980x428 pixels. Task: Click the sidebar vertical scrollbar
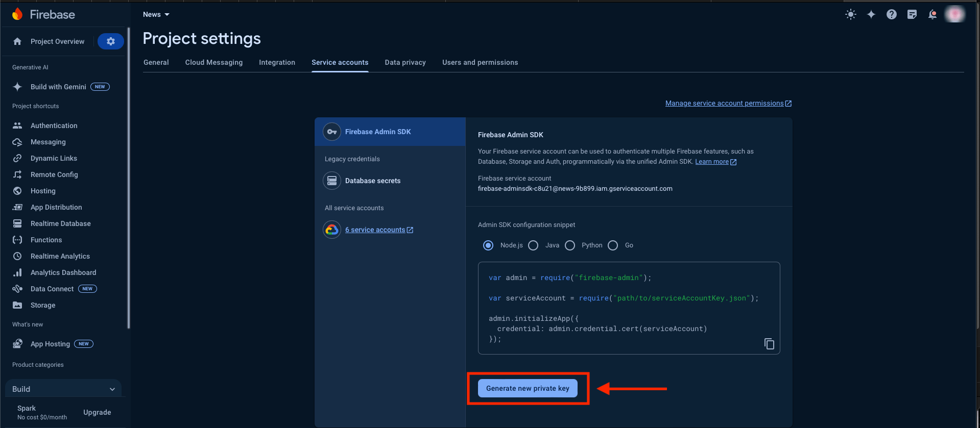(129, 179)
